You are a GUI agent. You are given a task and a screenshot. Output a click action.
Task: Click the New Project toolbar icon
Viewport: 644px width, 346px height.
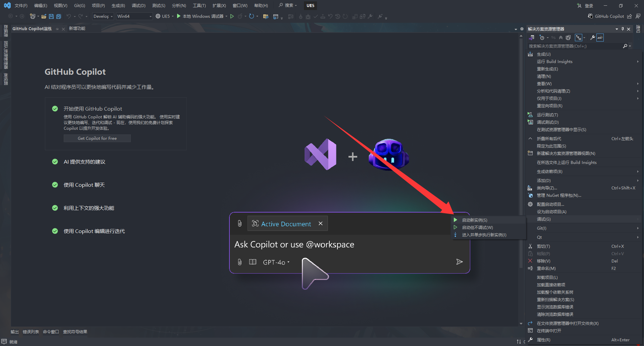click(33, 16)
